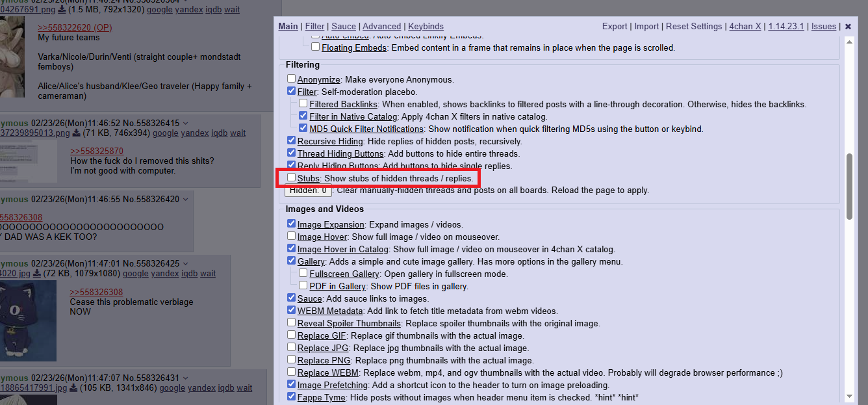Disable the Filter checkbox
The image size is (868, 405).
tap(292, 92)
